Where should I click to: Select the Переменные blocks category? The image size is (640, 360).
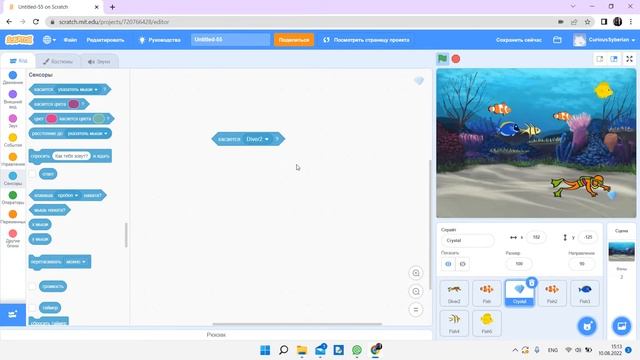click(13, 217)
